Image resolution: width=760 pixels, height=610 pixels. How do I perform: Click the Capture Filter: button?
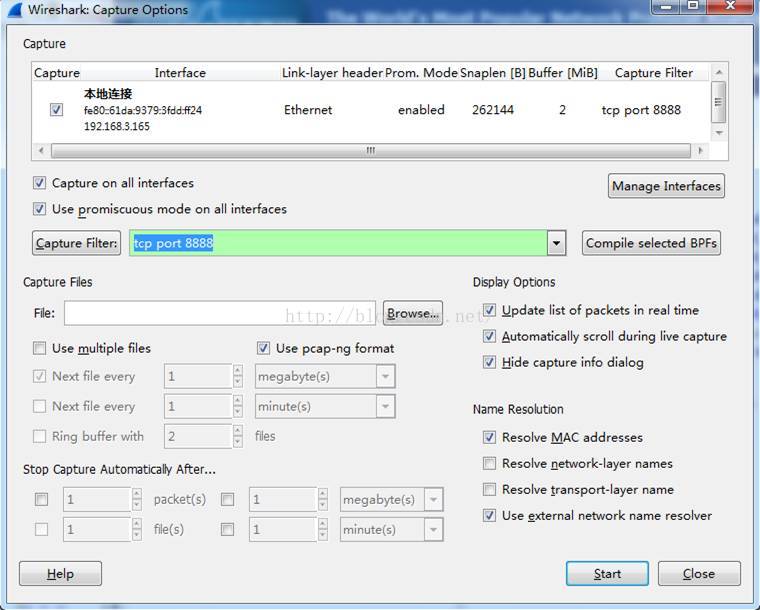coord(77,243)
